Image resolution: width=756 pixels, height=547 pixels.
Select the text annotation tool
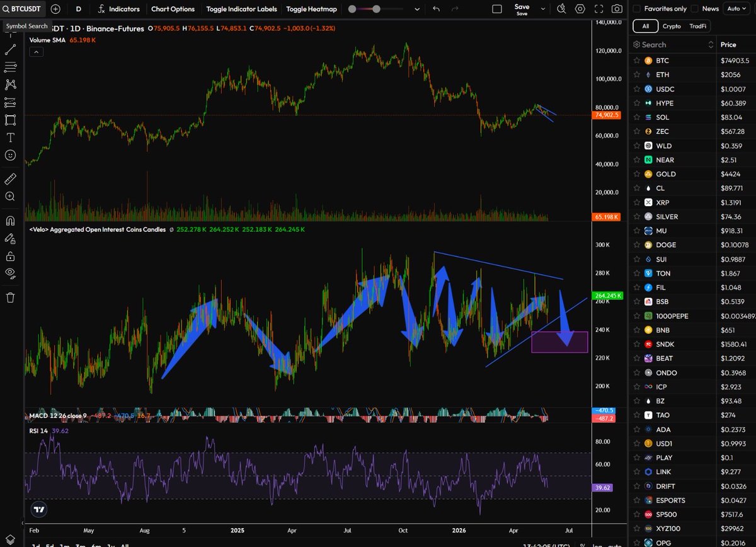pos(11,137)
